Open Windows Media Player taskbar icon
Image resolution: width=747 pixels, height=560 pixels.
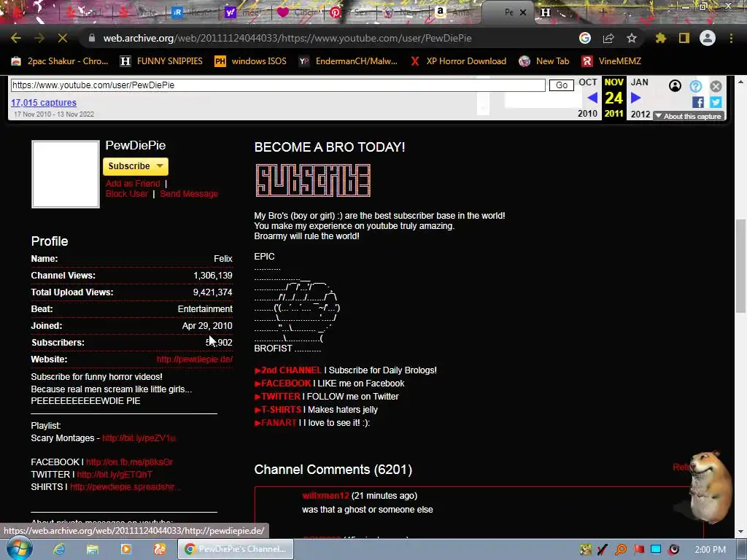125,549
